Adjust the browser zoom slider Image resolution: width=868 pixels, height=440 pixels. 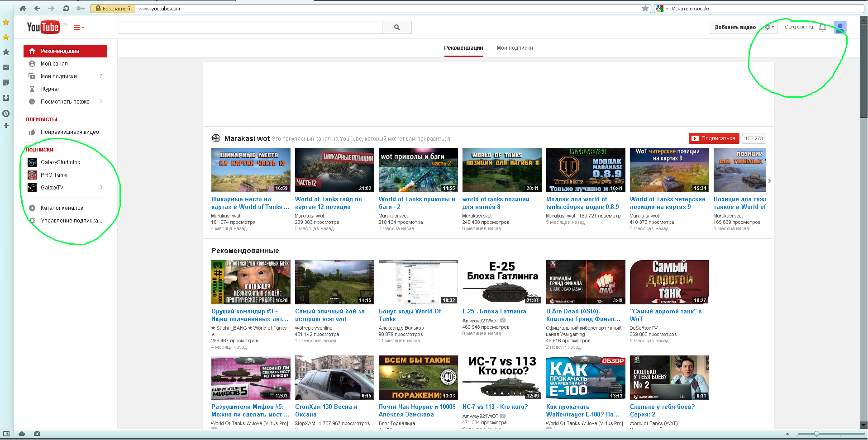816,434
